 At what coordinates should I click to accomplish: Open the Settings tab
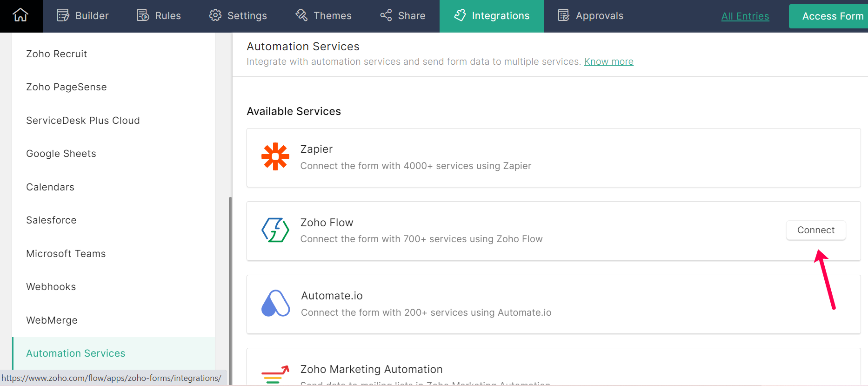(x=238, y=16)
